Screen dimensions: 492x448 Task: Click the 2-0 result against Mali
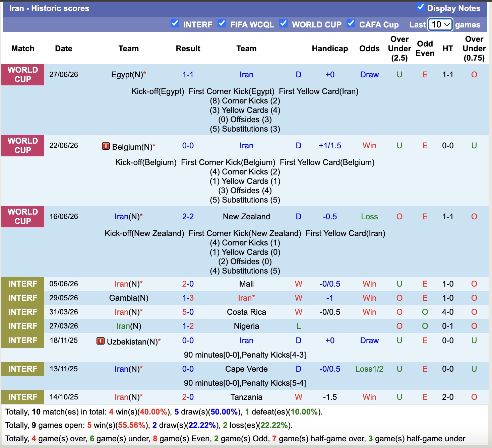pos(188,284)
